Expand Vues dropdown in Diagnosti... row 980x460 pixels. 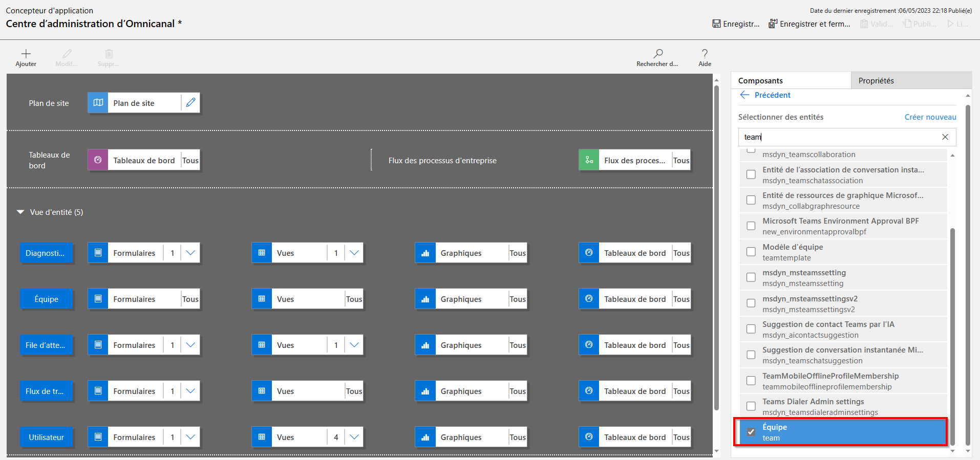point(354,253)
